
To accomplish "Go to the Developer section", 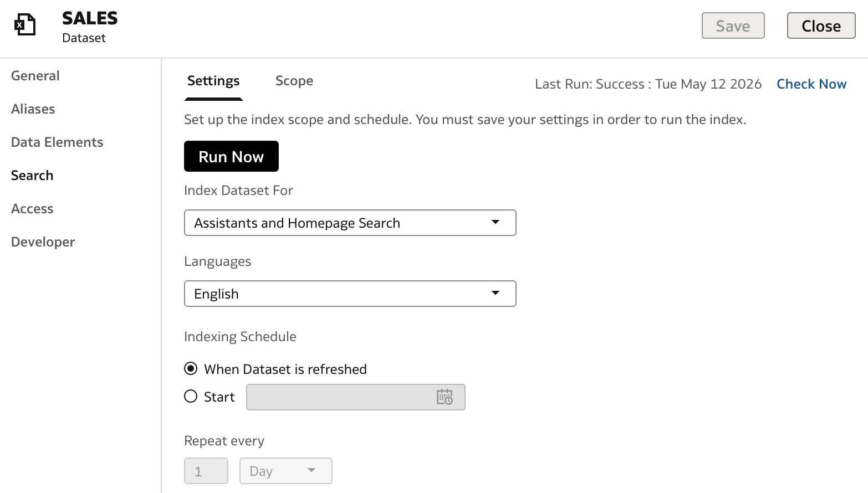I will (43, 242).
